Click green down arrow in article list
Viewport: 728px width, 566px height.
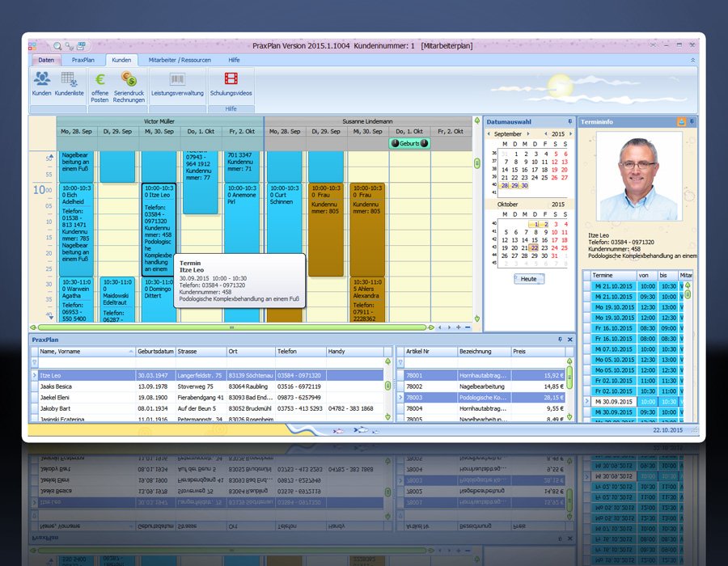569,416
